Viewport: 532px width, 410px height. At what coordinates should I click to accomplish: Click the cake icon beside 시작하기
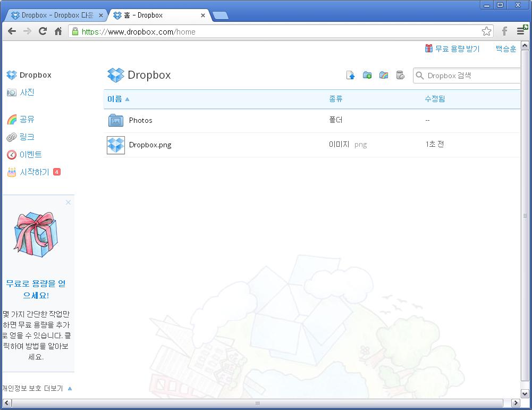tap(12, 172)
